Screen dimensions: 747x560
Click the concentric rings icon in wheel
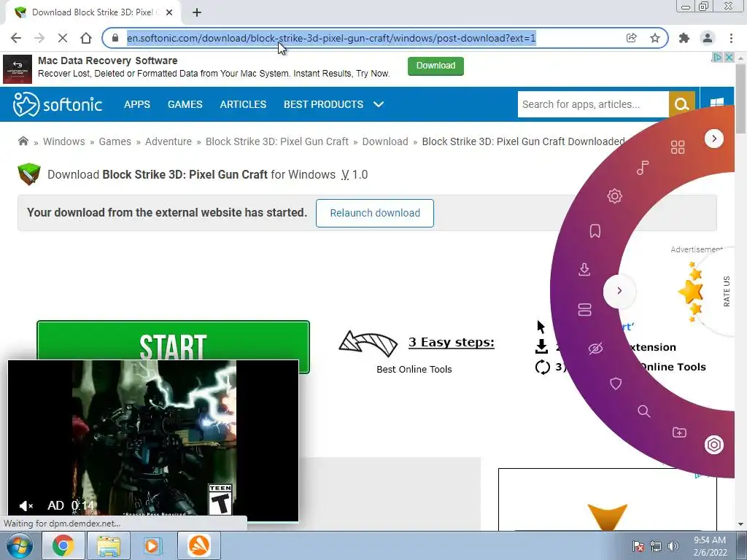[x=713, y=445]
